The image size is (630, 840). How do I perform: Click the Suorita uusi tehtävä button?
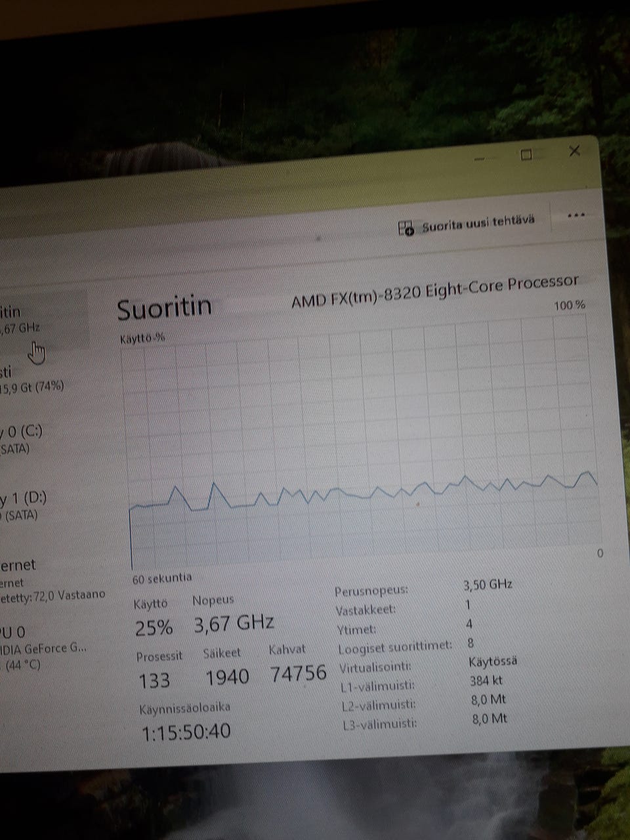click(467, 224)
